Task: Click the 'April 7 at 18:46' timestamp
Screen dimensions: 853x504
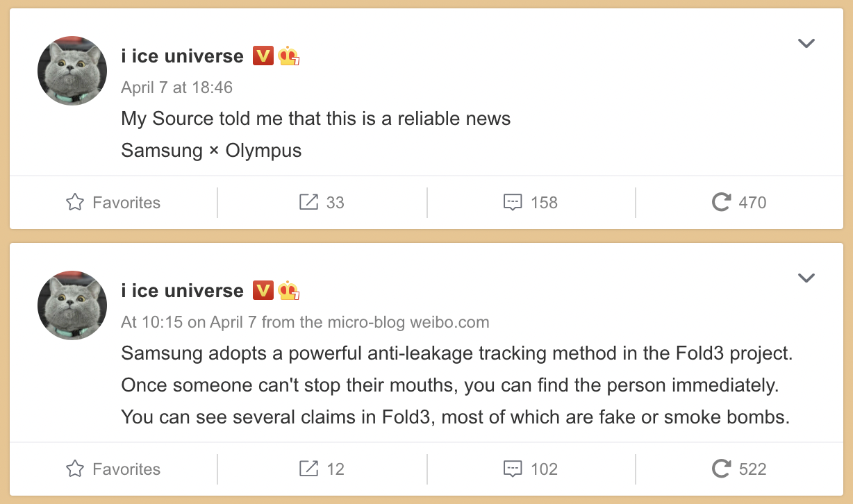Action: tap(176, 87)
